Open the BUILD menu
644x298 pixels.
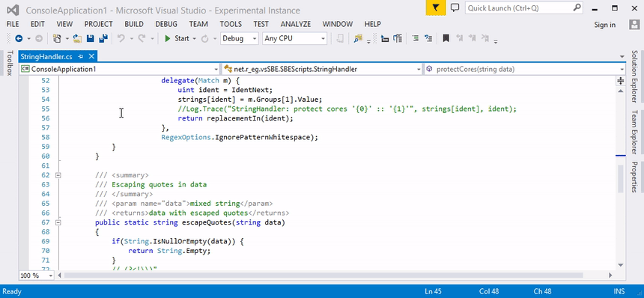pyautogui.click(x=134, y=24)
